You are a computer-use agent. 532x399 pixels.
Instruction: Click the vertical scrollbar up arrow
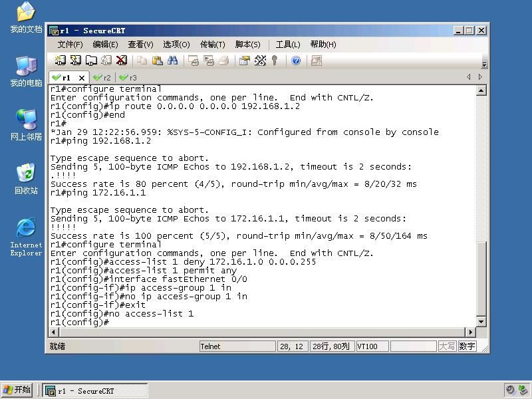[x=481, y=90]
